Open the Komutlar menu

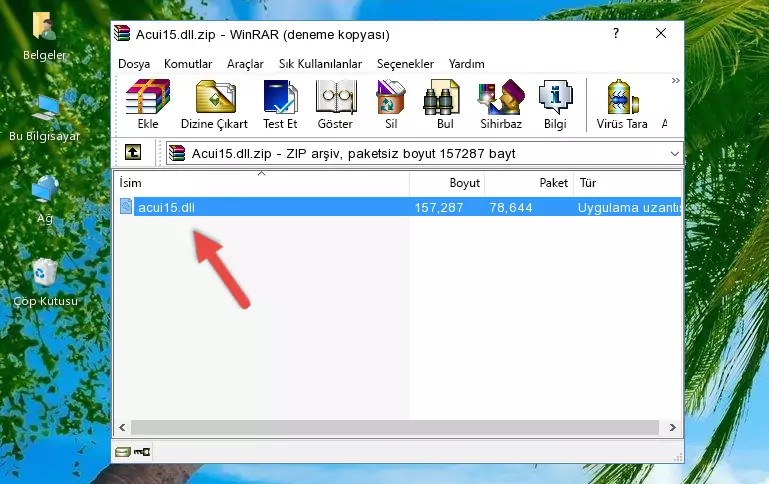(188, 64)
